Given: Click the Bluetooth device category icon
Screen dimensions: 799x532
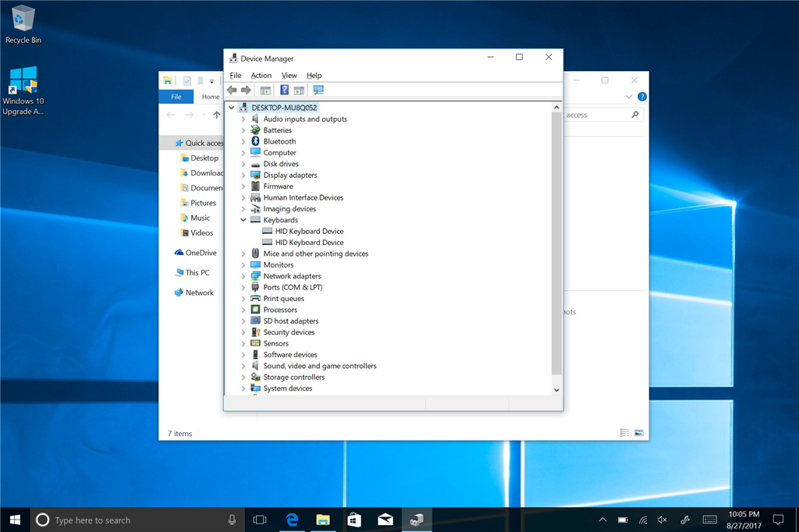Looking at the screenshot, I should pos(256,141).
